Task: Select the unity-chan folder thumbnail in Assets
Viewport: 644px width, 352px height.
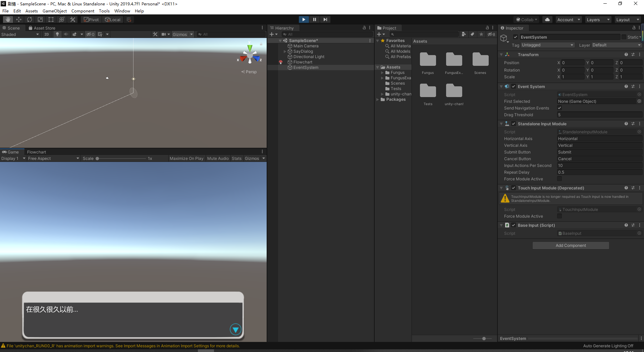Action: (x=454, y=90)
